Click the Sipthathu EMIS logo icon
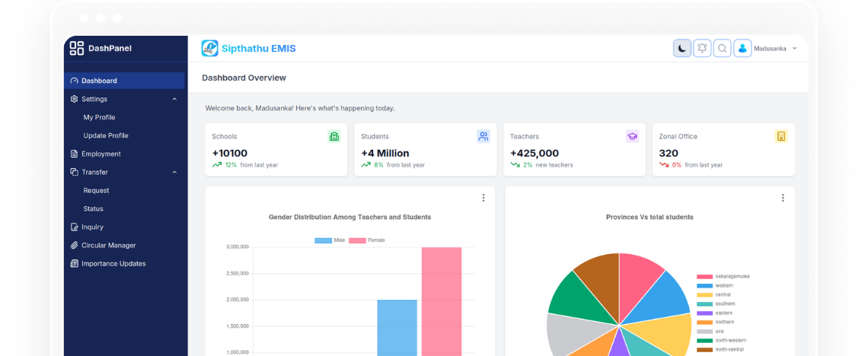 point(209,49)
